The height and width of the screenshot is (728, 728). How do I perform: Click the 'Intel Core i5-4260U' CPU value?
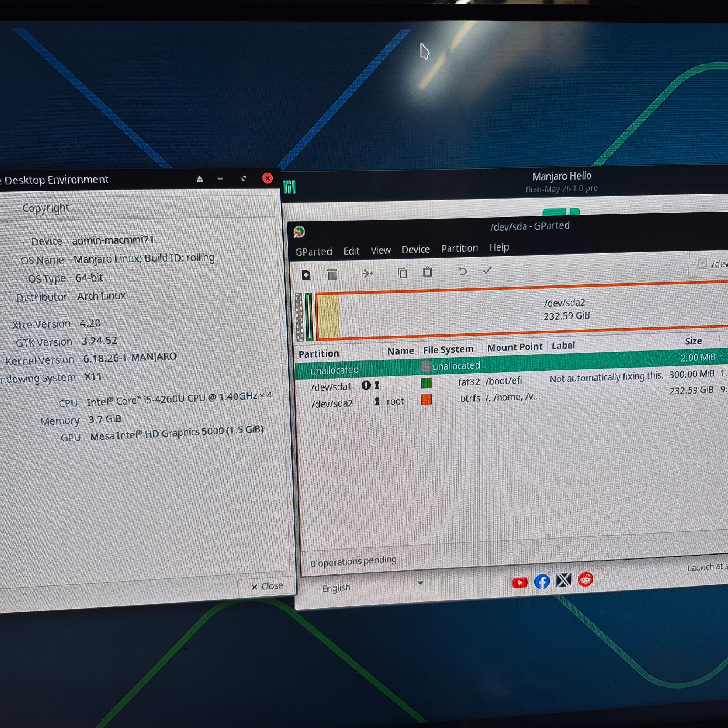pos(179,399)
